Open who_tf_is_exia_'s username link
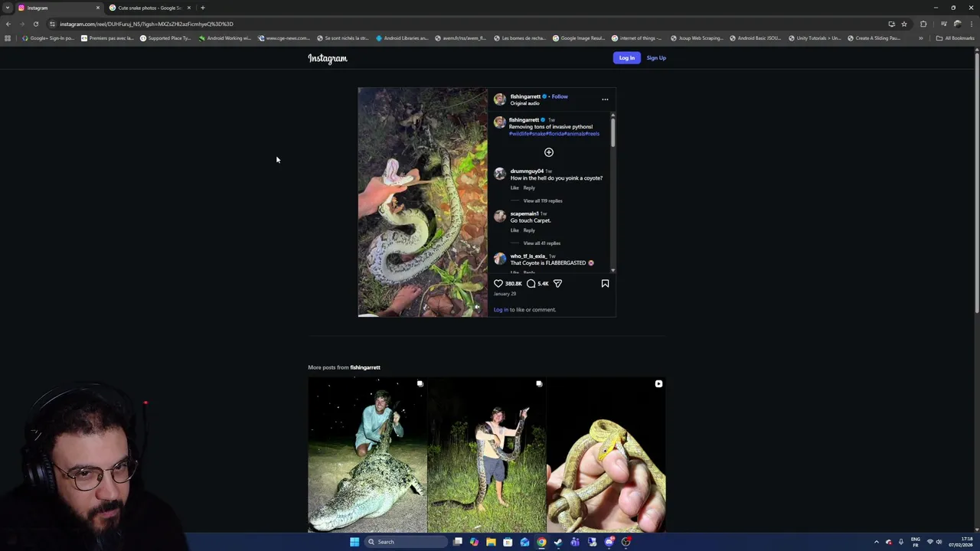Image resolution: width=980 pixels, height=551 pixels. pyautogui.click(x=528, y=256)
